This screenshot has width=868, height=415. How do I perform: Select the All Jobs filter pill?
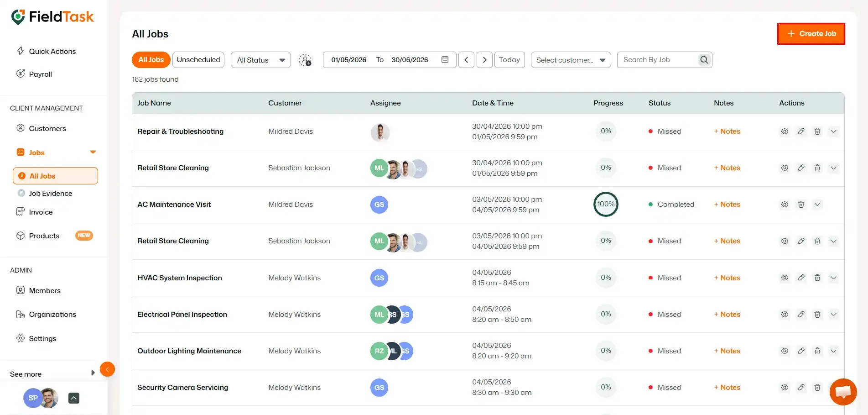tap(151, 60)
